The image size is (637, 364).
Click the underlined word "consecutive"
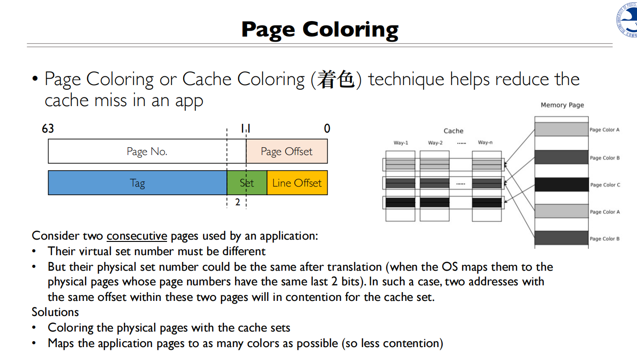tap(137, 236)
